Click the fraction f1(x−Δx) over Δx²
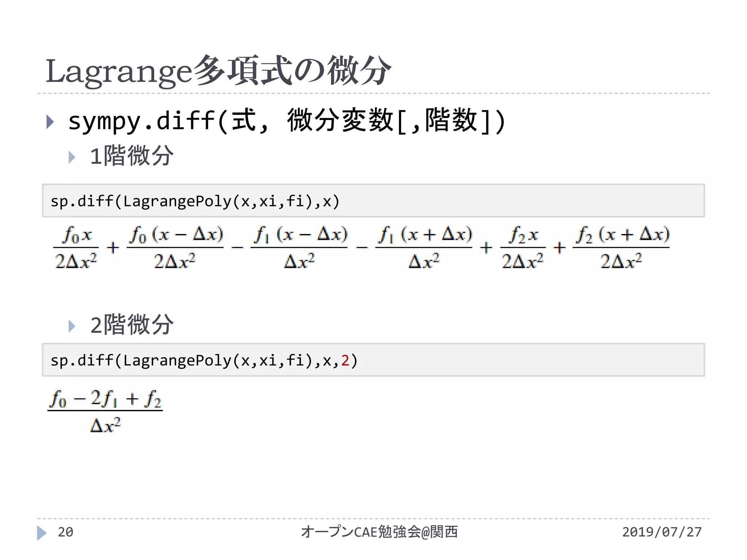747x560 pixels. (299, 248)
